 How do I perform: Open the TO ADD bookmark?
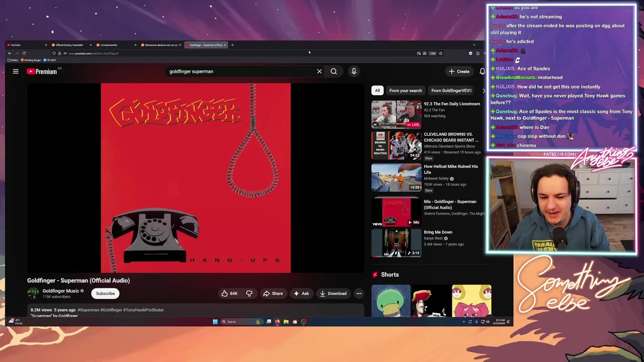pyautogui.click(x=50, y=60)
